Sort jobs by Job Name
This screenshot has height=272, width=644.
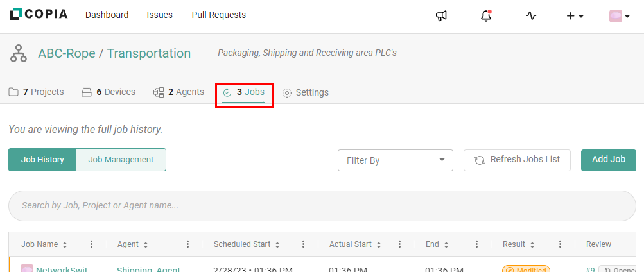(44, 244)
